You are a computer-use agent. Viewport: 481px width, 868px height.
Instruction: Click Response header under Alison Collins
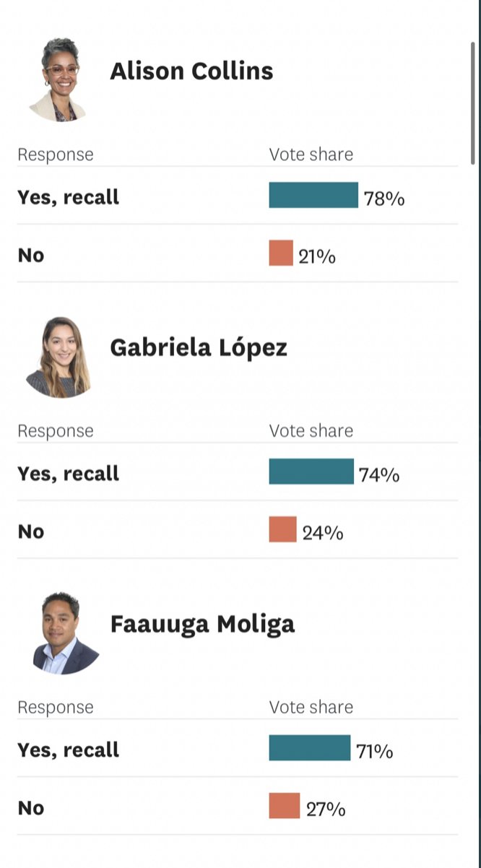coord(56,155)
